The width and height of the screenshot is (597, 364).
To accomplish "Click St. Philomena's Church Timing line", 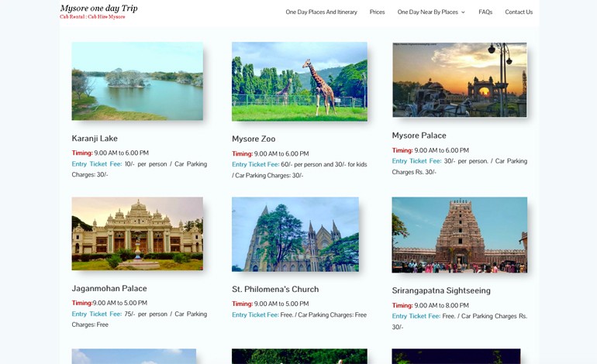I will pyautogui.click(x=271, y=304).
